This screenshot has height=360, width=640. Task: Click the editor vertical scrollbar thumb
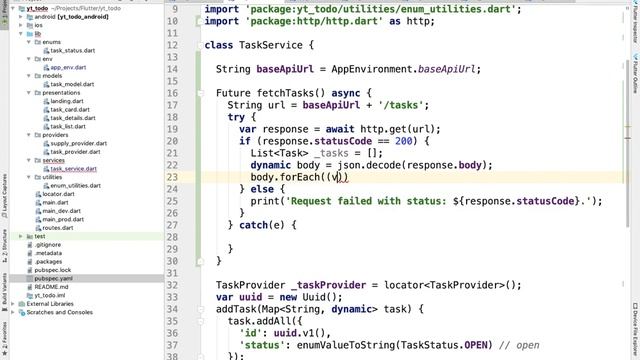coord(628,143)
